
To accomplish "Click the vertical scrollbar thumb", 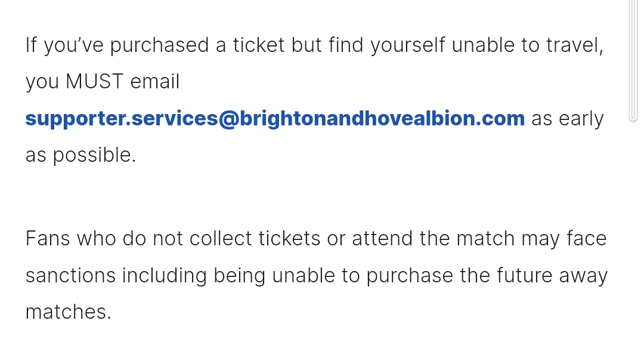I will point(633,60).
